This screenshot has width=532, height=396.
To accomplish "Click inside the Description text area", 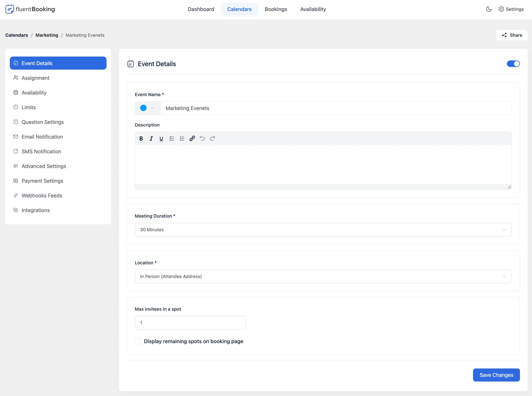I will [x=323, y=164].
